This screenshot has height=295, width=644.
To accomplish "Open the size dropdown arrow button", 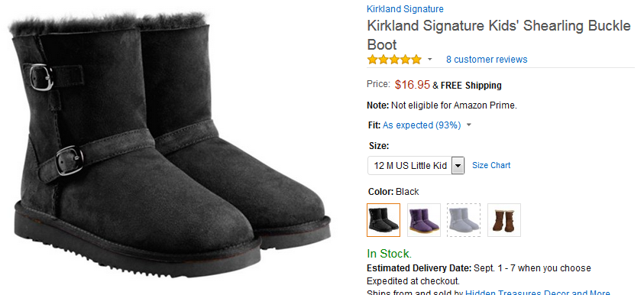I will [458, 166].
